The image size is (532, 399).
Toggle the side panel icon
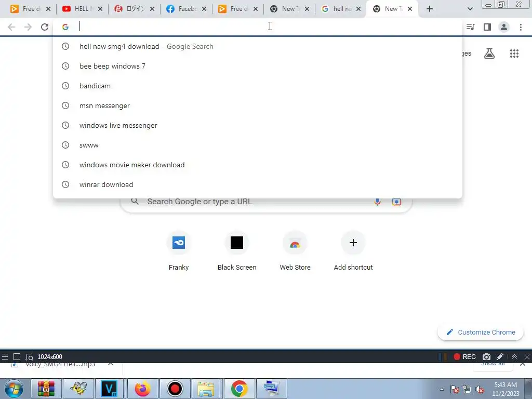[487, 27]
